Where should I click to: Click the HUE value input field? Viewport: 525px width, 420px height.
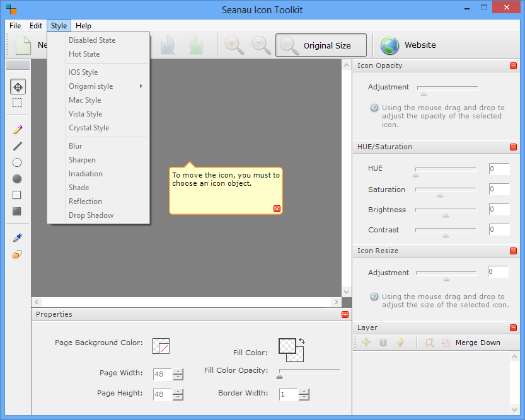(499, 169)
